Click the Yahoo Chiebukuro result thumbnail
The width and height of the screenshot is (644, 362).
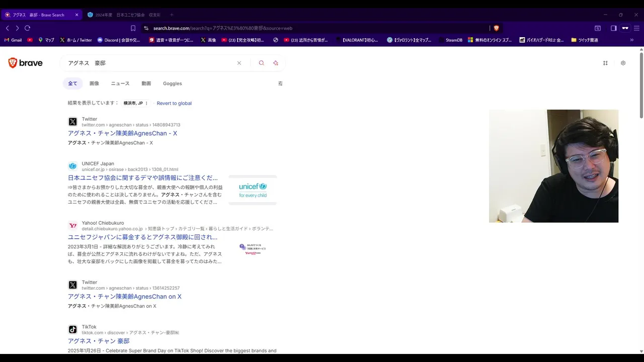click(253, 249)
